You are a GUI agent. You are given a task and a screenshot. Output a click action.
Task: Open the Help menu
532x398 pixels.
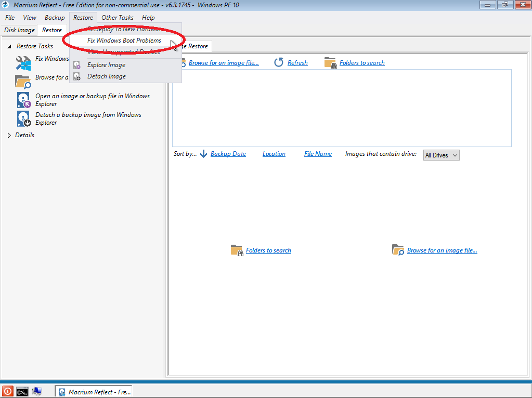148,18
